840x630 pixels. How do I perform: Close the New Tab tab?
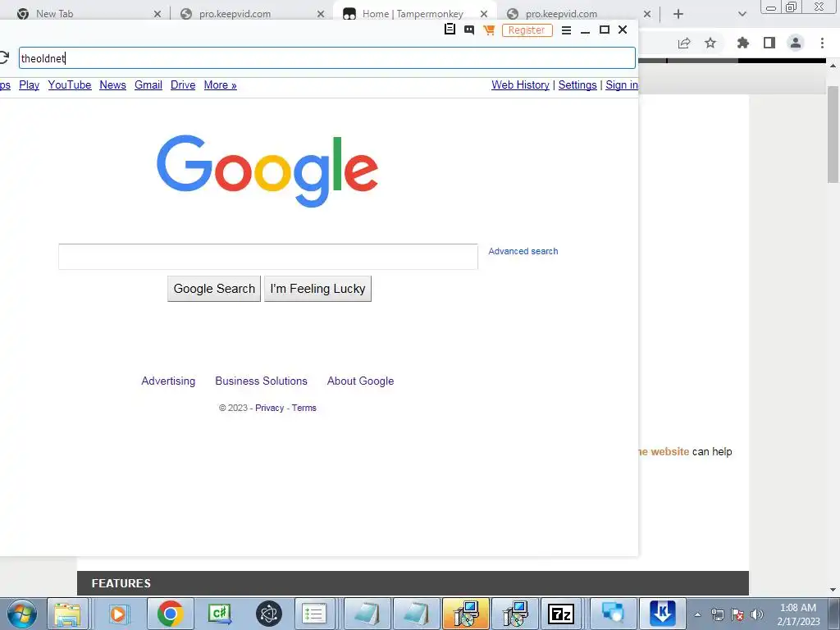point(157,14)
